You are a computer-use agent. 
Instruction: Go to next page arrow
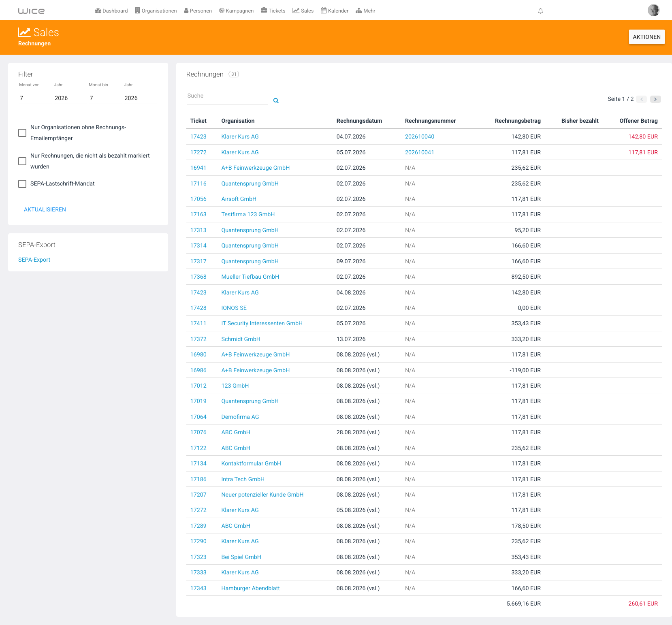655,99
